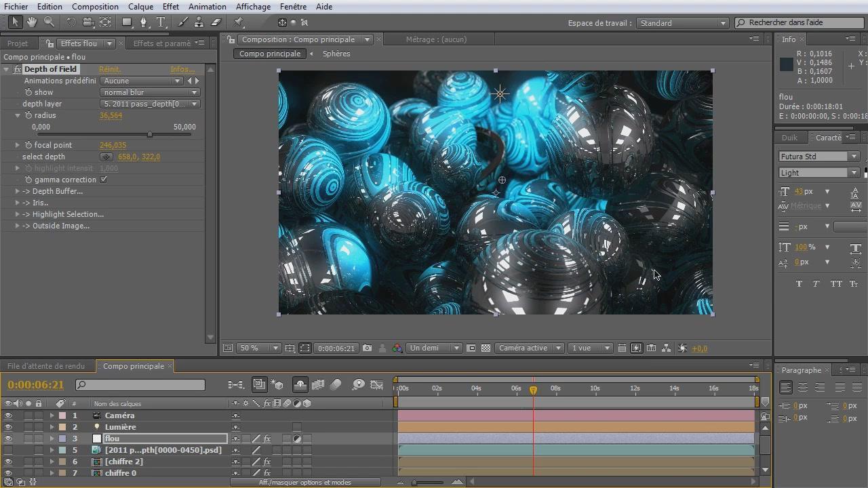Select the Rectangle shape tool
The height and width of the screenshot is (488, 868).
(127, 22)
